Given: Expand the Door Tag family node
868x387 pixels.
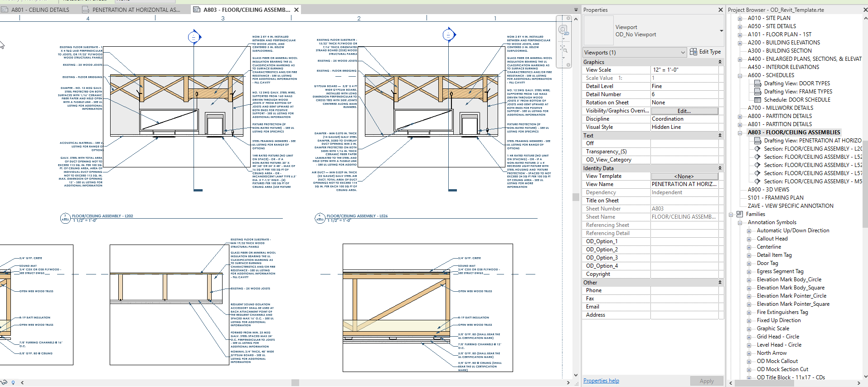Looking at the screenshot, I should [x=749, y=264].
